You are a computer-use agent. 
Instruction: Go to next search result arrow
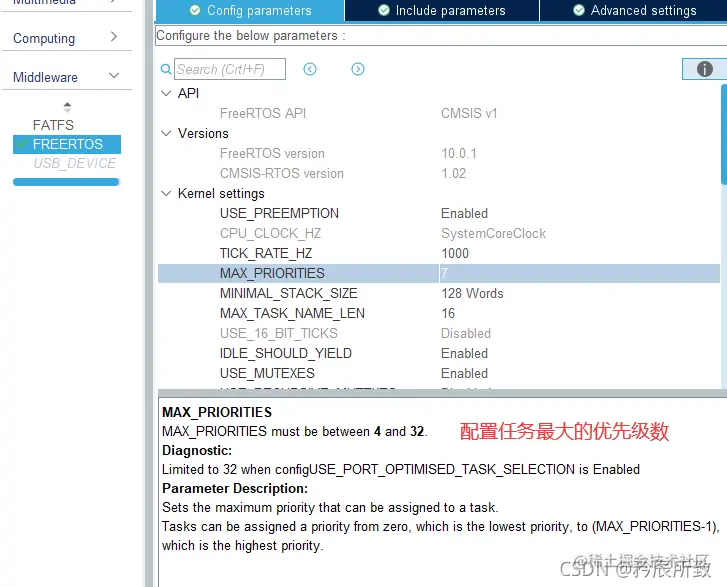pos(357,69)
